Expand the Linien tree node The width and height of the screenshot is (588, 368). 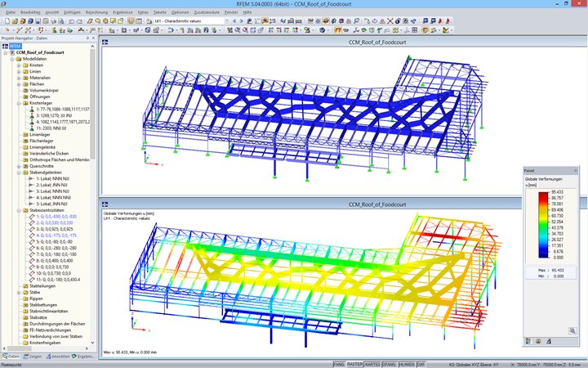[x=19, y=71]
